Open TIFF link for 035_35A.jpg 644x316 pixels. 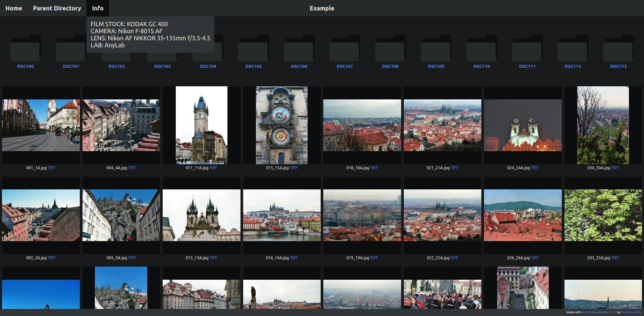(x=615, y=258)
